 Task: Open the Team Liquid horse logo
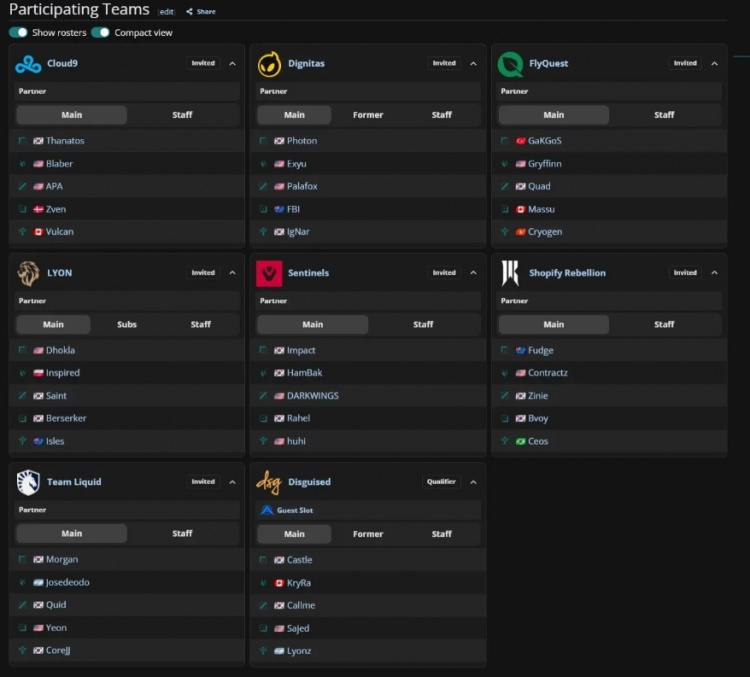click(x=28, y=482)
